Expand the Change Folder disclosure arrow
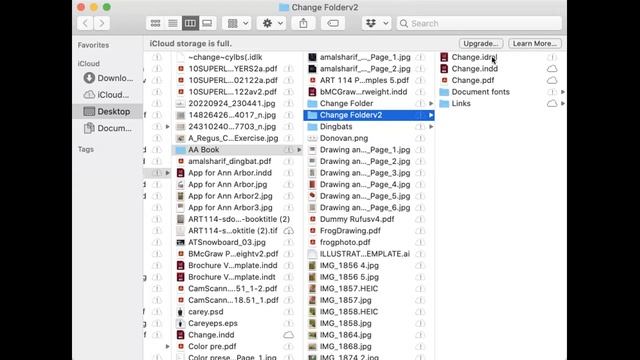Screen dimensions: 640x360 (431, 104)
